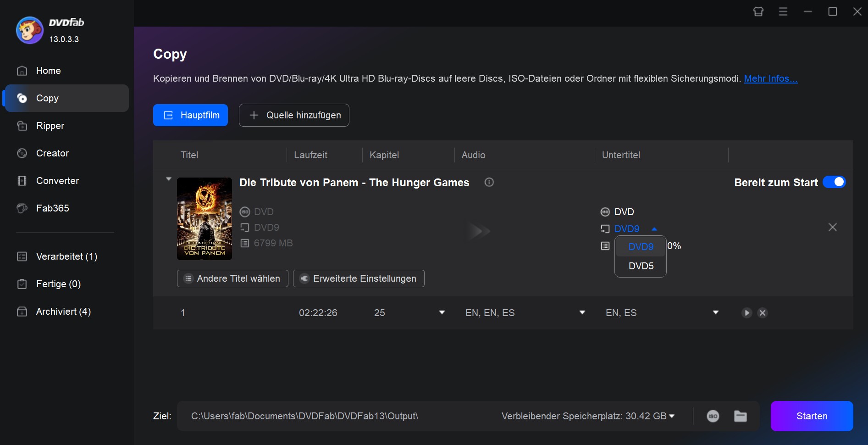Screen dimensions: 868x445
Task: Click Andere Titel wählen button
Action: (x=232, y=278)
